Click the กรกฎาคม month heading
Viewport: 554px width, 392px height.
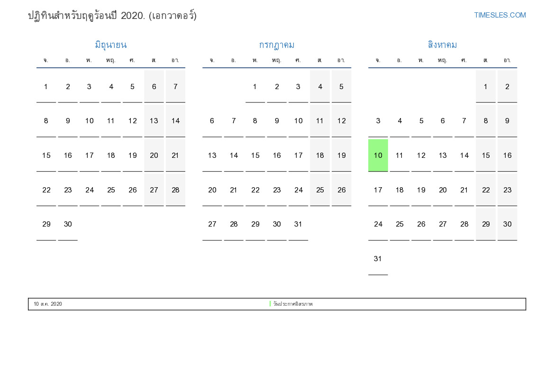(277, 45)
